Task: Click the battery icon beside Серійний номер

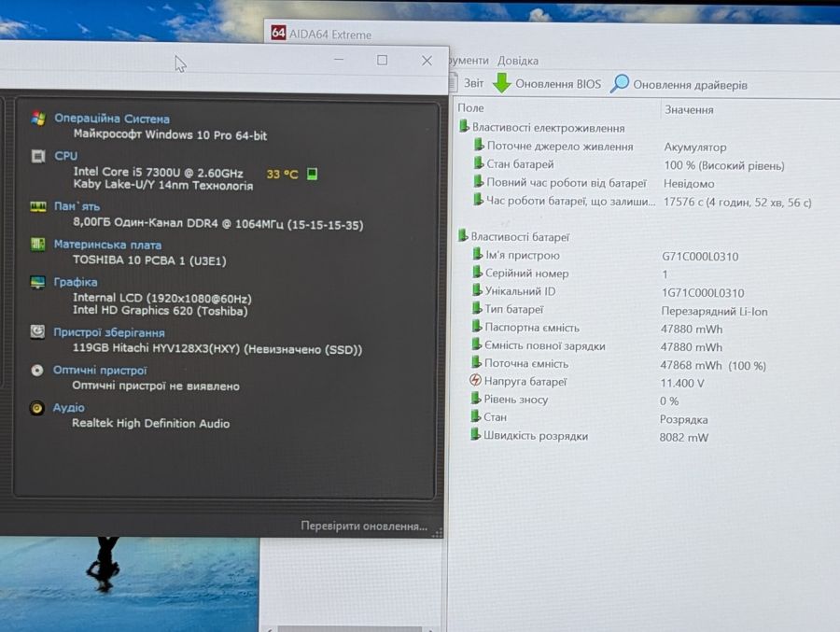Action: coord(477,273)
